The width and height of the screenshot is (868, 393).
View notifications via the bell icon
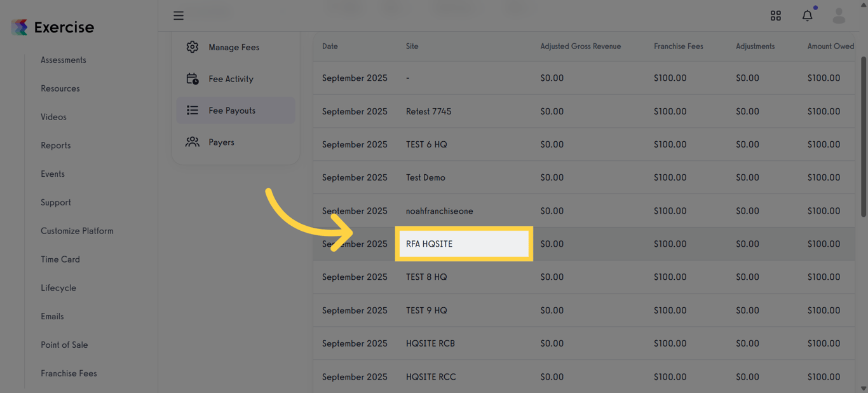[807, 15]
